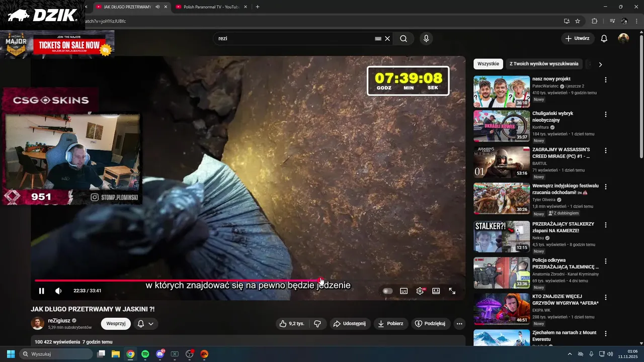
Task: Mute the 'JAK DŁUGO PRZETRWAMY' tab via its speaker icon
Action: tap(158, 7)
